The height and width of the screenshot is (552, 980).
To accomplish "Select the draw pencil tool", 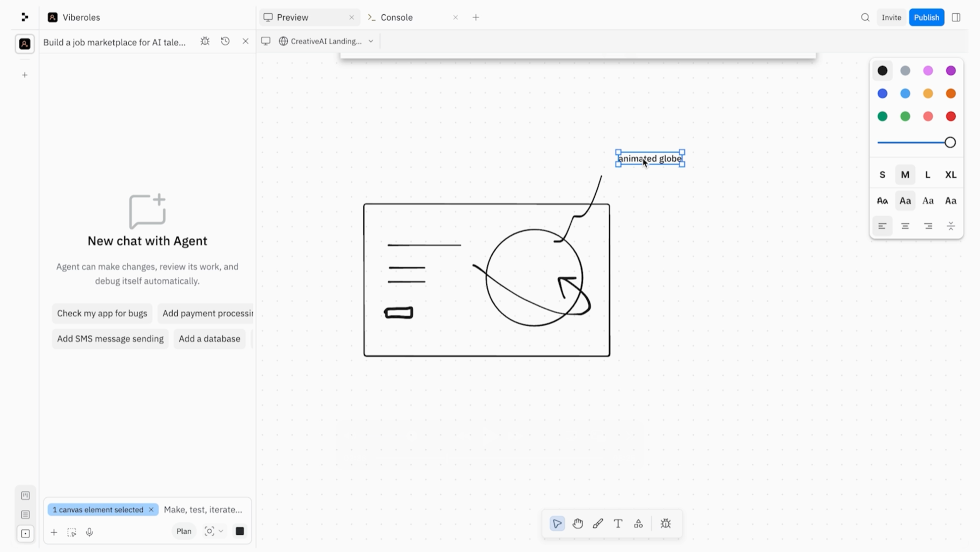I will [598, 524].
